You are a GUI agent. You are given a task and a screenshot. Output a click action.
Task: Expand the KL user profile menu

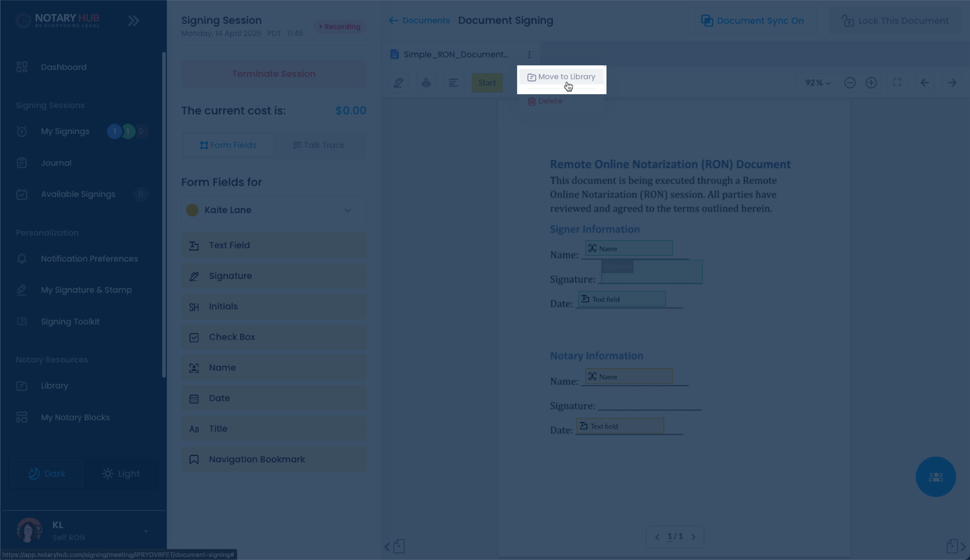point(146,531)
